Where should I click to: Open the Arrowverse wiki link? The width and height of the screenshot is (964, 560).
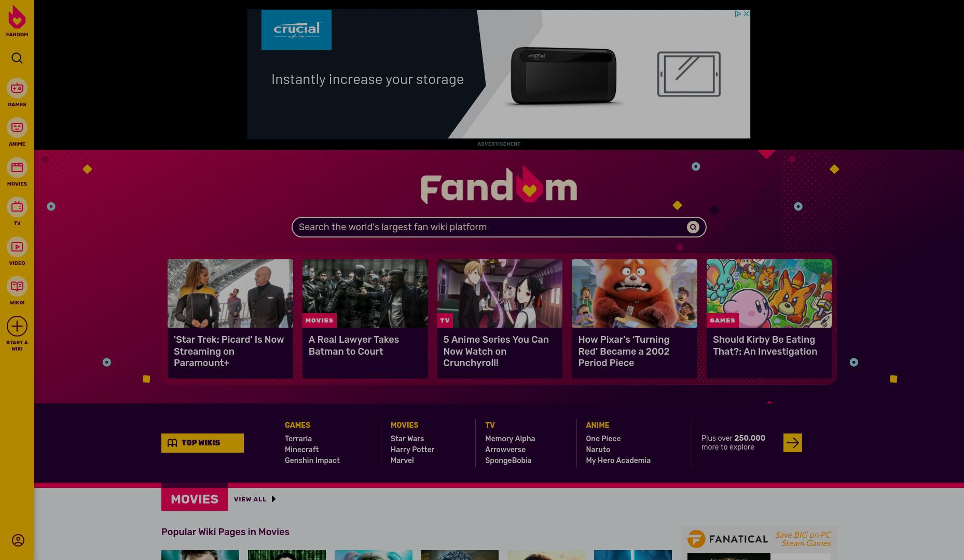(x=505, y=450)
